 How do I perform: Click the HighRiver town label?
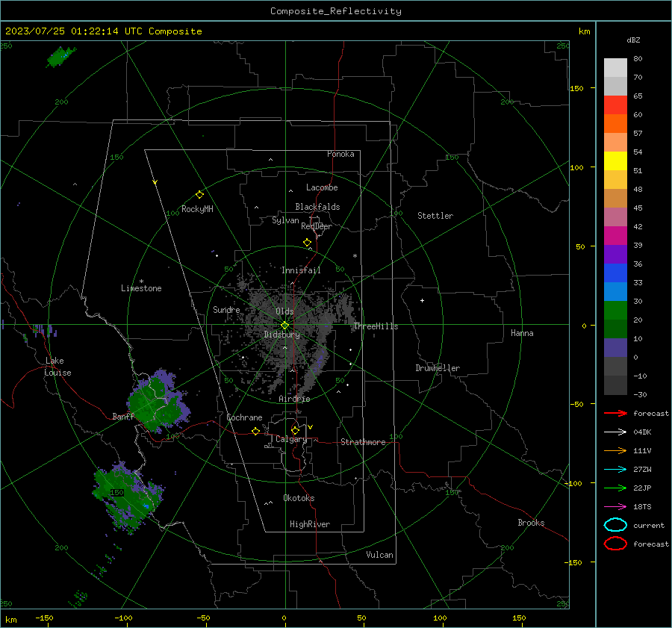coord(310,524)
